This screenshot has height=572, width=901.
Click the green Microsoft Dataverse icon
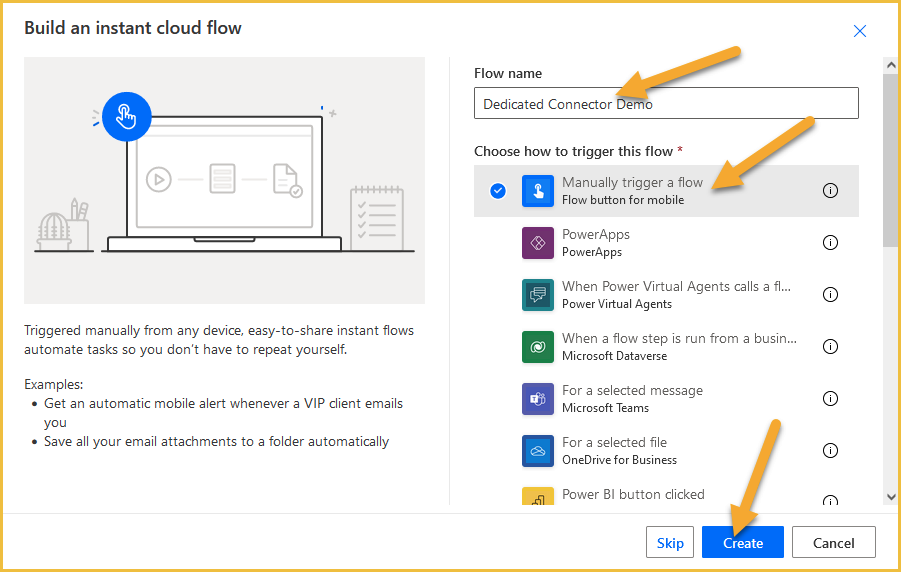[538, 347]
